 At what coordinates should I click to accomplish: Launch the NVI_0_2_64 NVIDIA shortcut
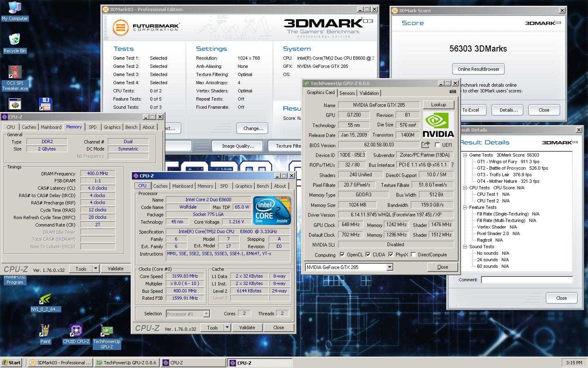point(45,303)
